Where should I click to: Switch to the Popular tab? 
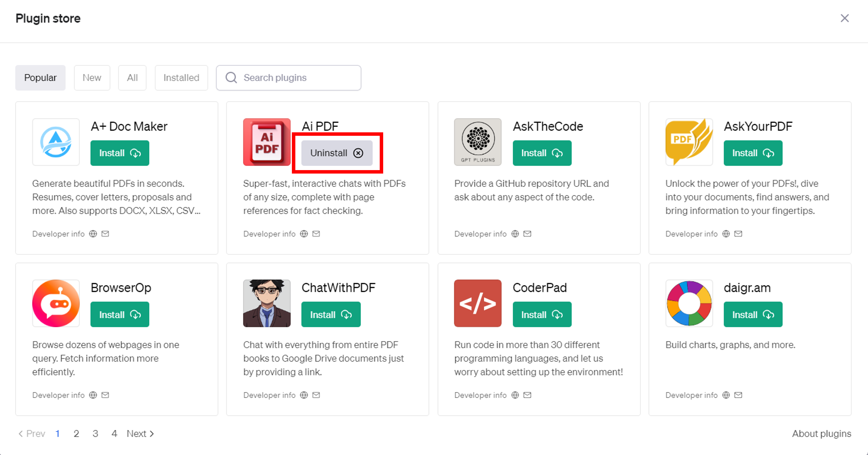pos(40,78)
